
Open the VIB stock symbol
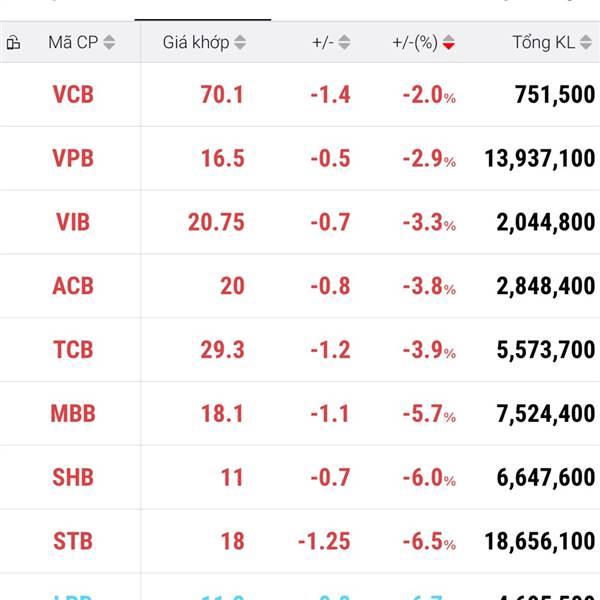[x=73, y=222]
